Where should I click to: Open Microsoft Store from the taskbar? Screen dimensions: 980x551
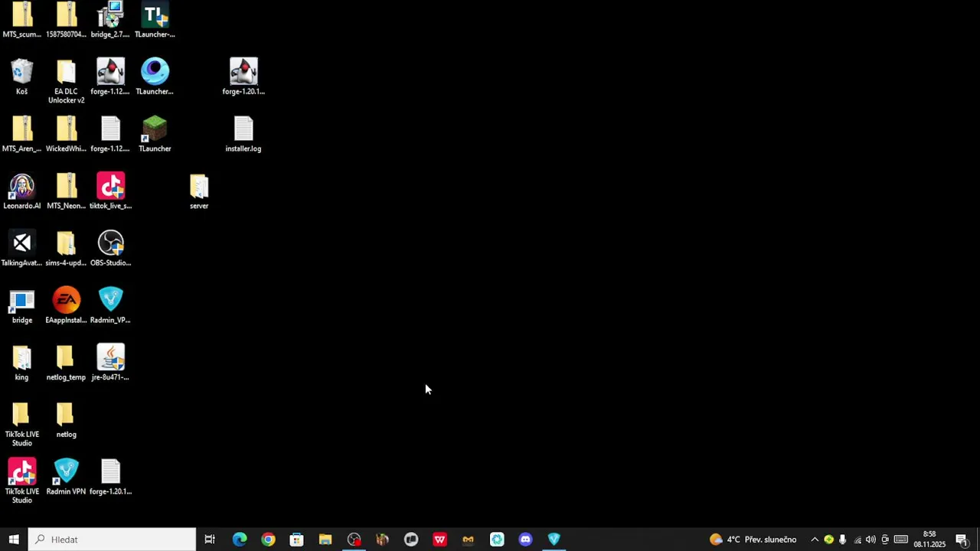tap(296, 540)
